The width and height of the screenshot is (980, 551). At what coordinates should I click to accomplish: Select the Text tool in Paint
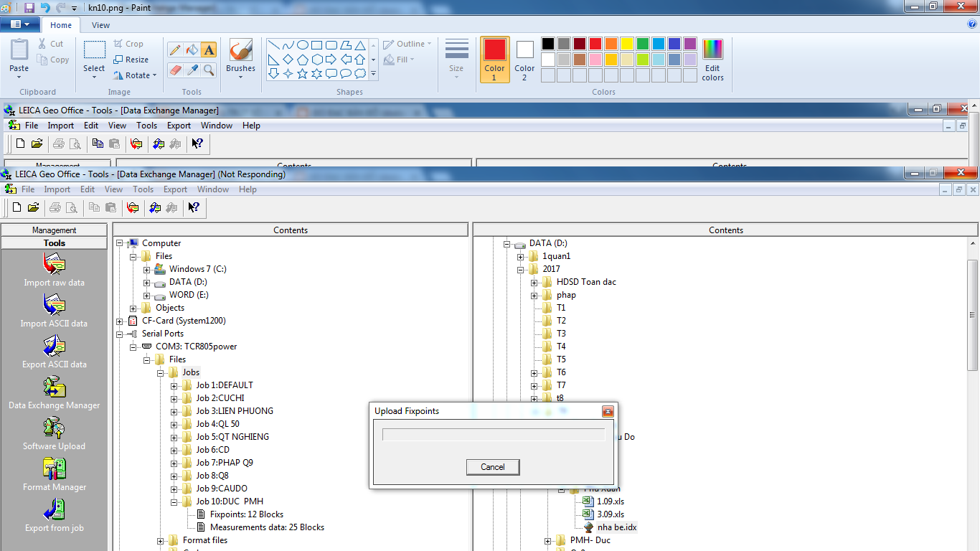click(209, 50)
